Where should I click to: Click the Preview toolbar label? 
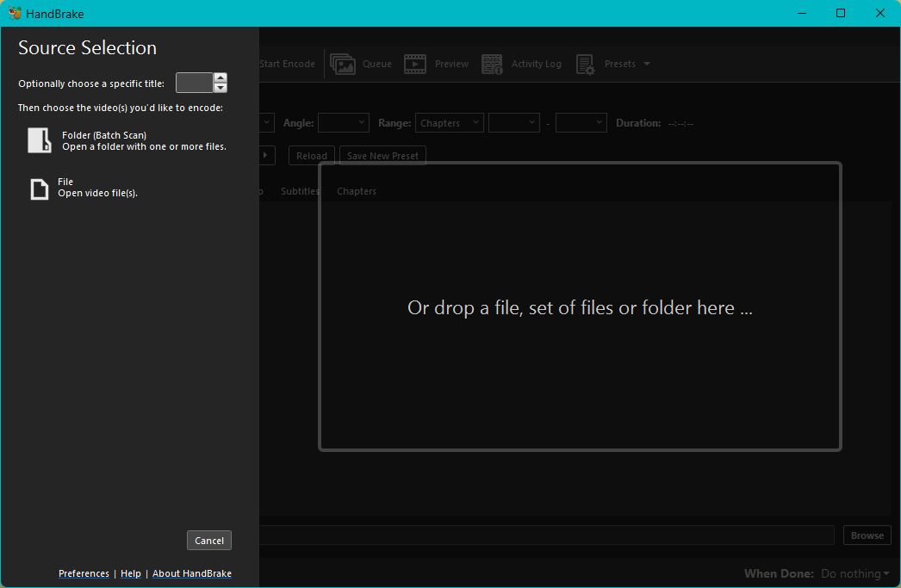tap(451, 64)
